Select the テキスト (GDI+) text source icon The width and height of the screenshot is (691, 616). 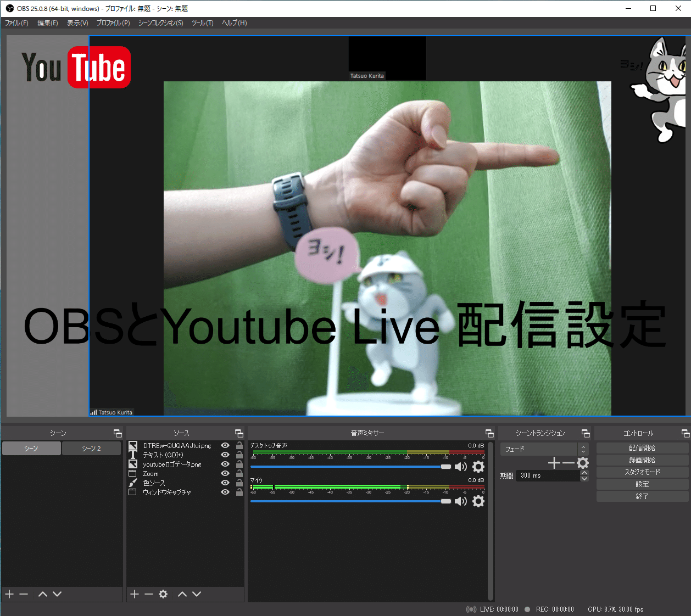pos(133,455)
